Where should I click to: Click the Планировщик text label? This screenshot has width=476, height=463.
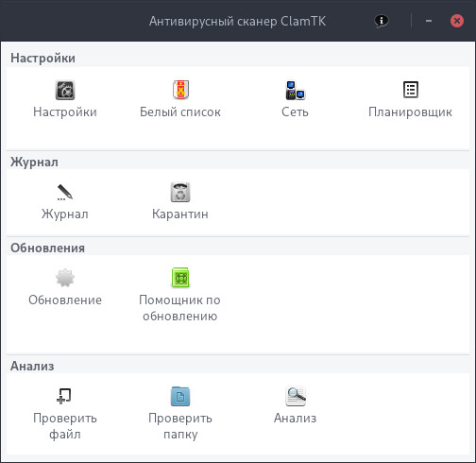tap(411, 112)
